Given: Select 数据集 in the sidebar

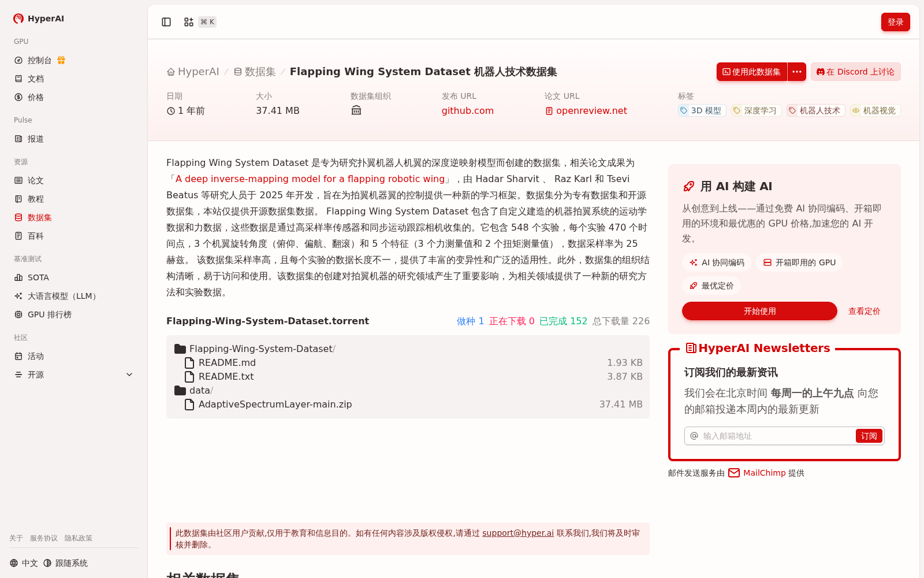Looking at the screenshot, I should (73, 217).
